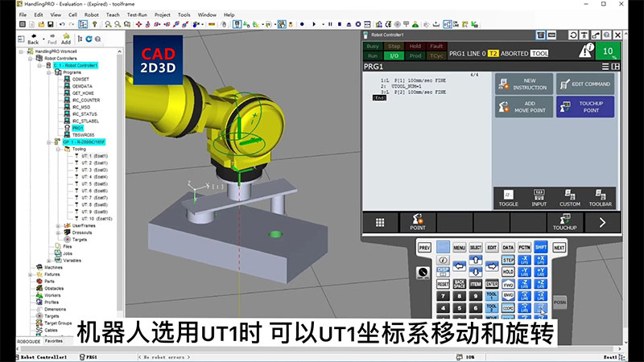Click the Zoom Out magnifier icon
Image resolution: width=644 pixels, height=362 pixels.
118,25
